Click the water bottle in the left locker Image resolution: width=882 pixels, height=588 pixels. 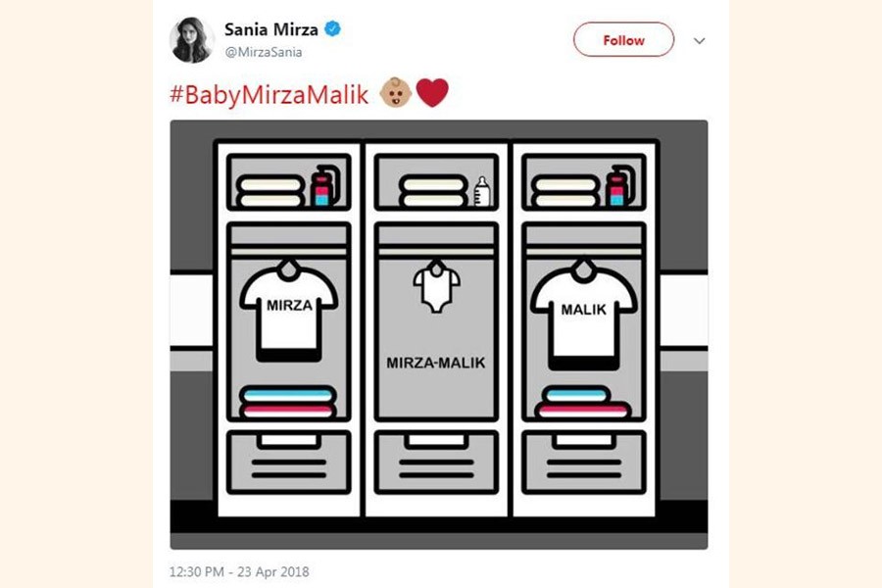(x=324, y=186)
